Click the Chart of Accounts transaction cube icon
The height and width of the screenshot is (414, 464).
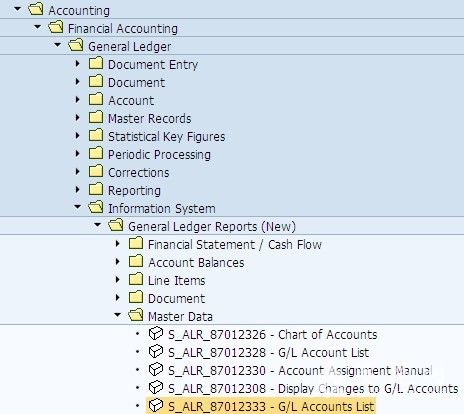[156, 334]
